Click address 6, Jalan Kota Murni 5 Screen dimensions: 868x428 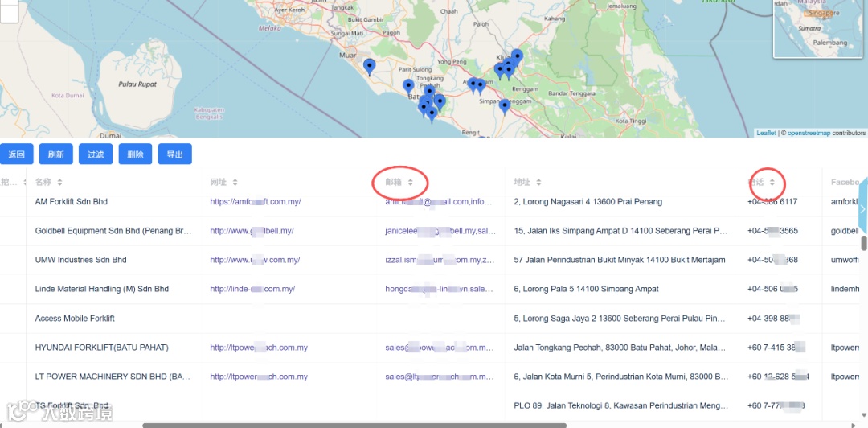pyautogui.click(x=621, y=377)
